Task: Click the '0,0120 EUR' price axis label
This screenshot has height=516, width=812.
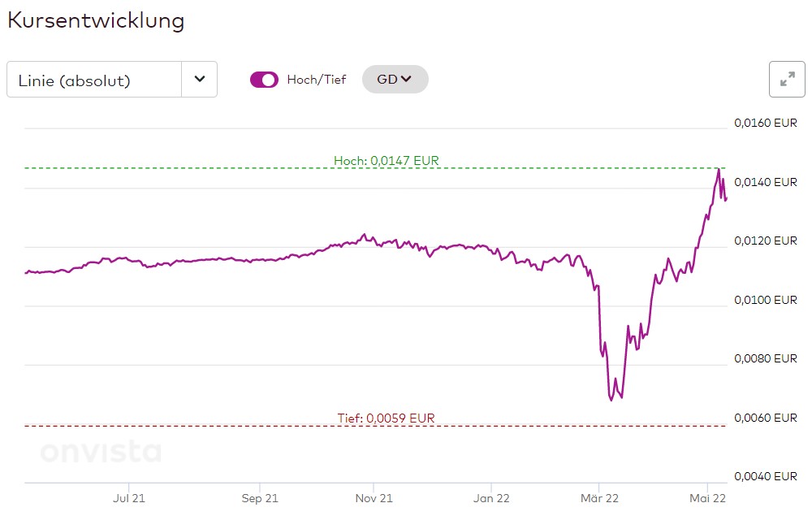Action: [766, 241]
